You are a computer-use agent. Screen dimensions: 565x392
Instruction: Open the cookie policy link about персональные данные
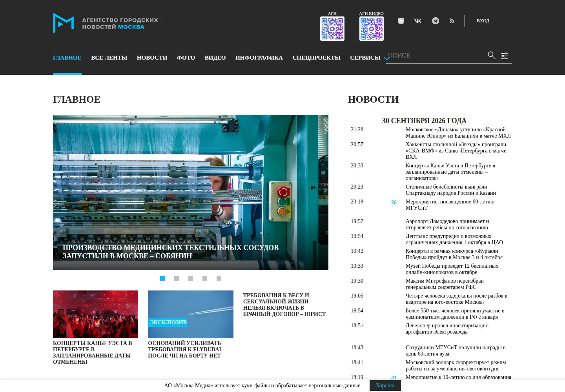[262, 386]
